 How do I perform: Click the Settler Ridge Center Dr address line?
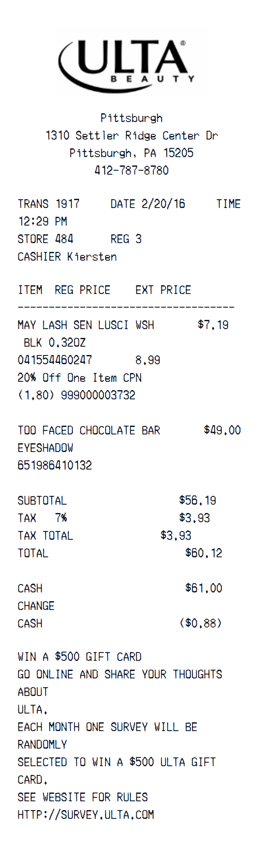point(131,135)
